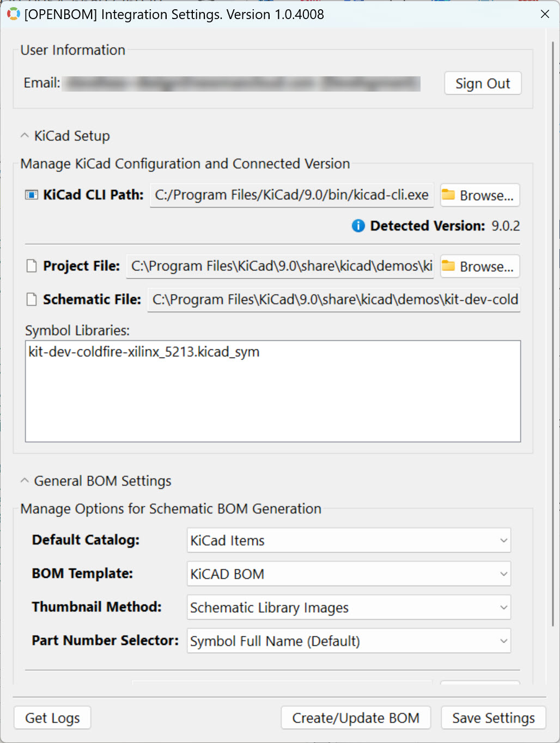Click the Manage Options for Schematic BOM text

(x=171, y=509)
